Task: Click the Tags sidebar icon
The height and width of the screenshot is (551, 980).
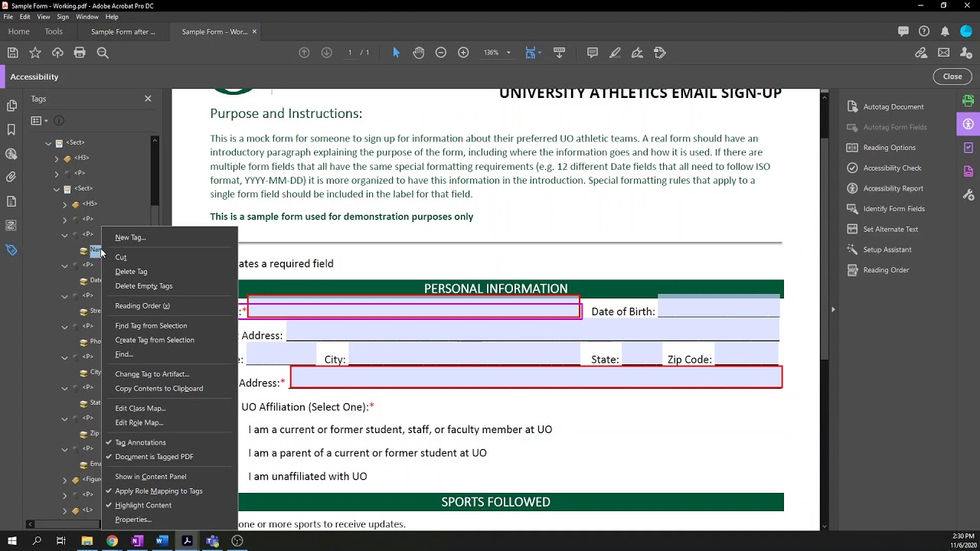Action: click(x=11, y=249)
